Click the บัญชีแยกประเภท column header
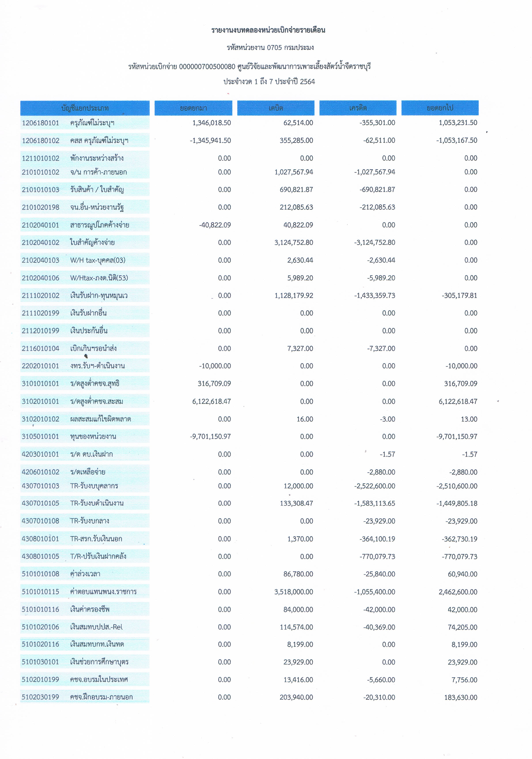Screen dimensions: 532x759 (x=85, y=108)
